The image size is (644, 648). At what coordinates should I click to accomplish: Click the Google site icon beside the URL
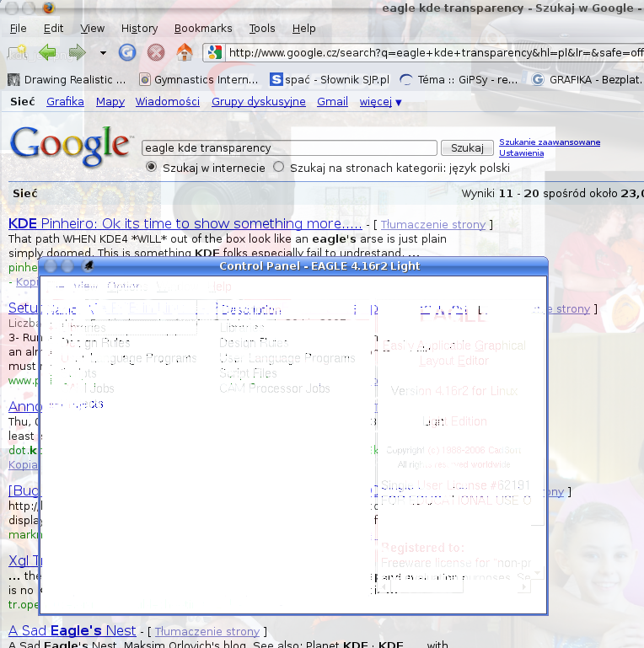coord(215,53)
